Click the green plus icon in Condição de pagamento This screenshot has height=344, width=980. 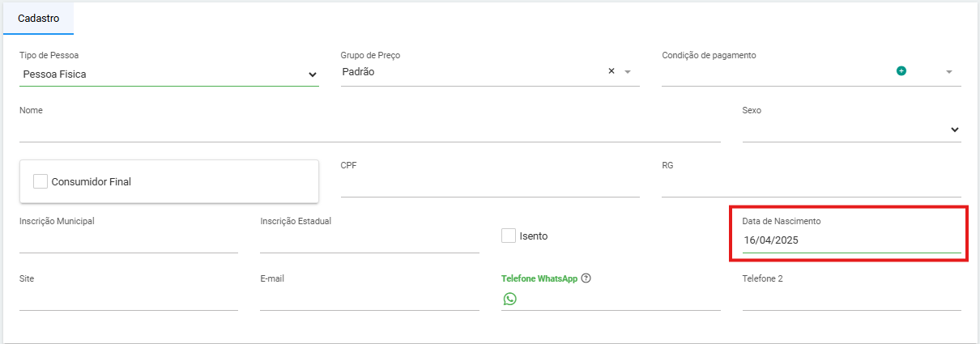click(901, 71)
